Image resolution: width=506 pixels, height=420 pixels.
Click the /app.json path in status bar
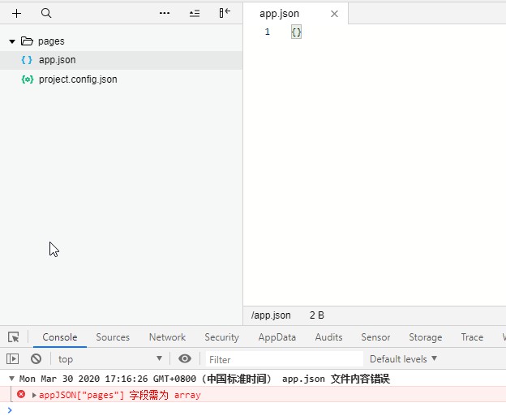(271, 315)
